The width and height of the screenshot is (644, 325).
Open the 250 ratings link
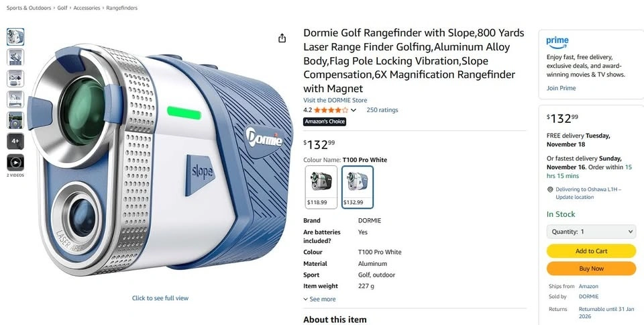(x=382, y=110)
